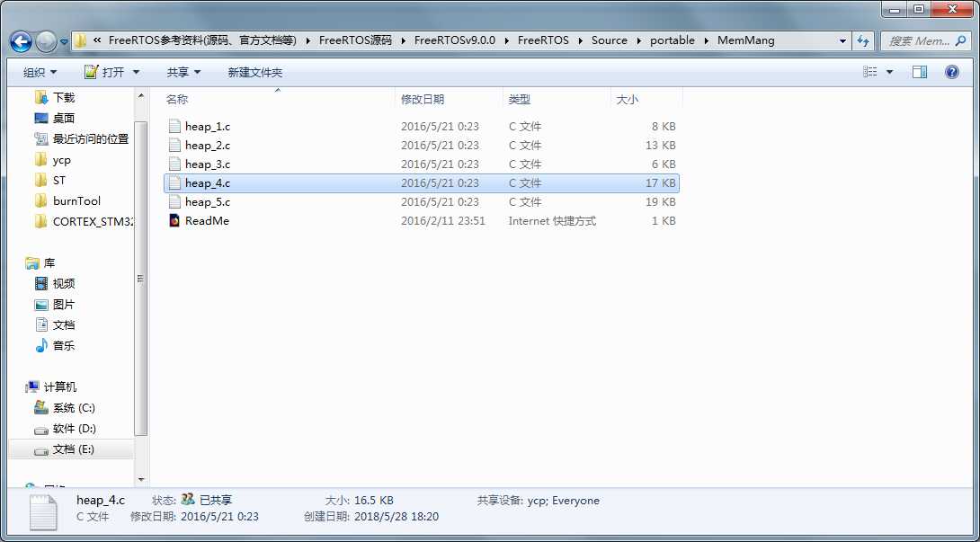Select the heap_5.c file

[422, 202]
